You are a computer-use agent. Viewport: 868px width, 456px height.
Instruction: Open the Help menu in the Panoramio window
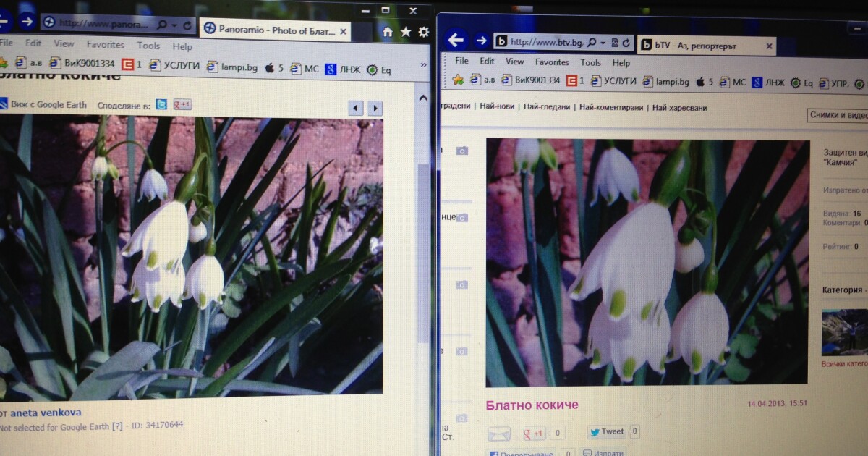click(182, 46)
